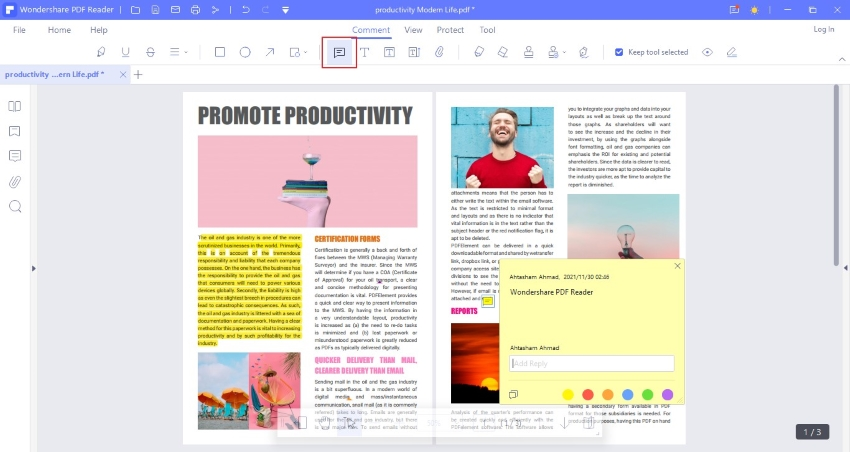Image resolution: width=850 pixels, height=452 pixels.
Task: Choose the red note color
Action: [588, 395]
